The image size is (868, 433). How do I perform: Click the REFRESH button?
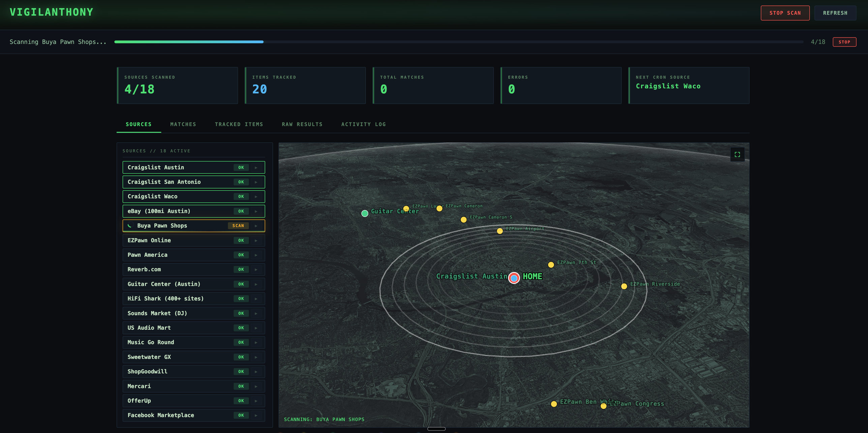835,13
